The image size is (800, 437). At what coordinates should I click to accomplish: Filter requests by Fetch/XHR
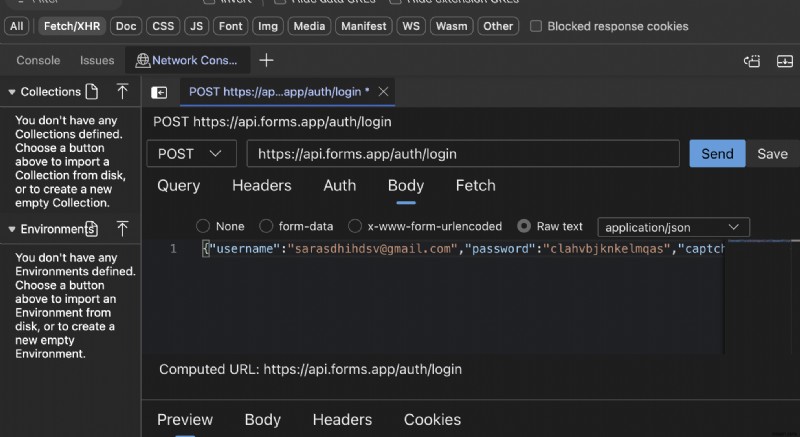click(72, 26)
